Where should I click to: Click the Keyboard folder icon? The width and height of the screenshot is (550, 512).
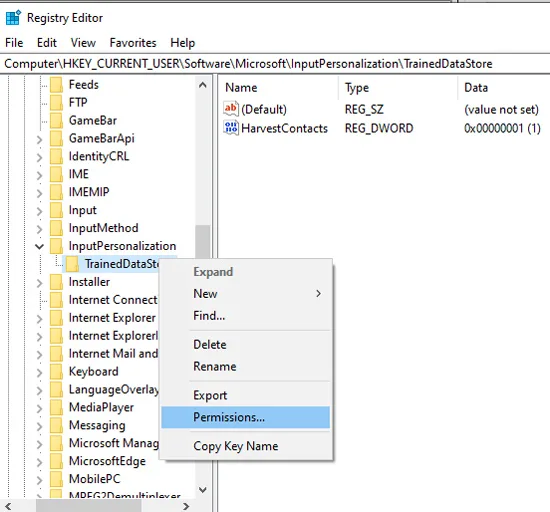56,371
